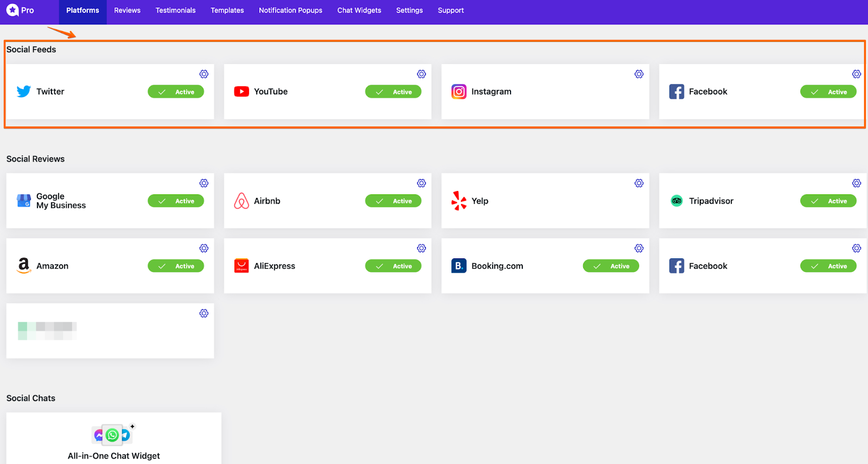The image size is (868, 464).
Task: Open AliExpress card settings gear
Action: pyautogui.click(x=422, y=248)
